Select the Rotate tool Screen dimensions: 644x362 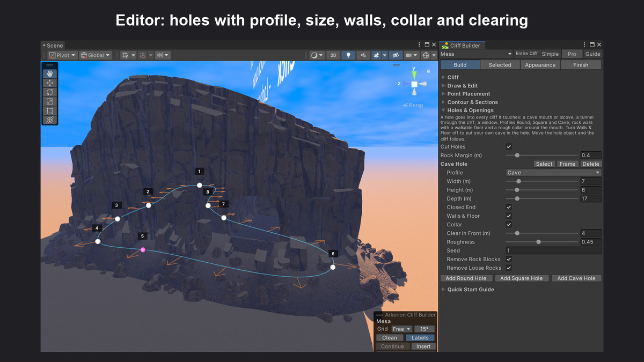(50, 92)
